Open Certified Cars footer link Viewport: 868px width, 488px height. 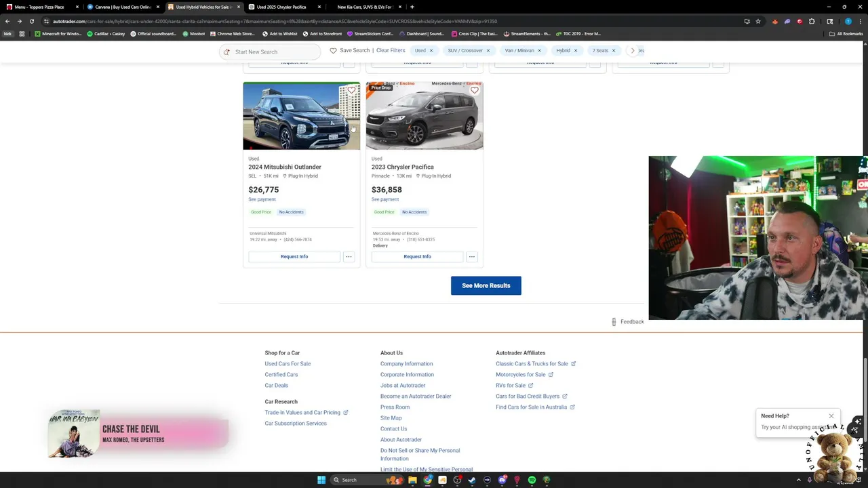tap(281, 375)
